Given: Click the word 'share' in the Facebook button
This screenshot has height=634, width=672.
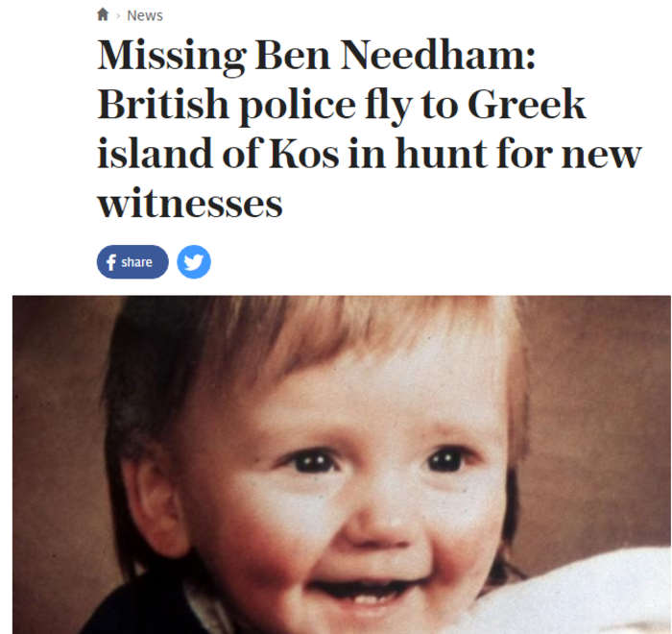Looking at the screenshot, I should click(x=136, y=262).
